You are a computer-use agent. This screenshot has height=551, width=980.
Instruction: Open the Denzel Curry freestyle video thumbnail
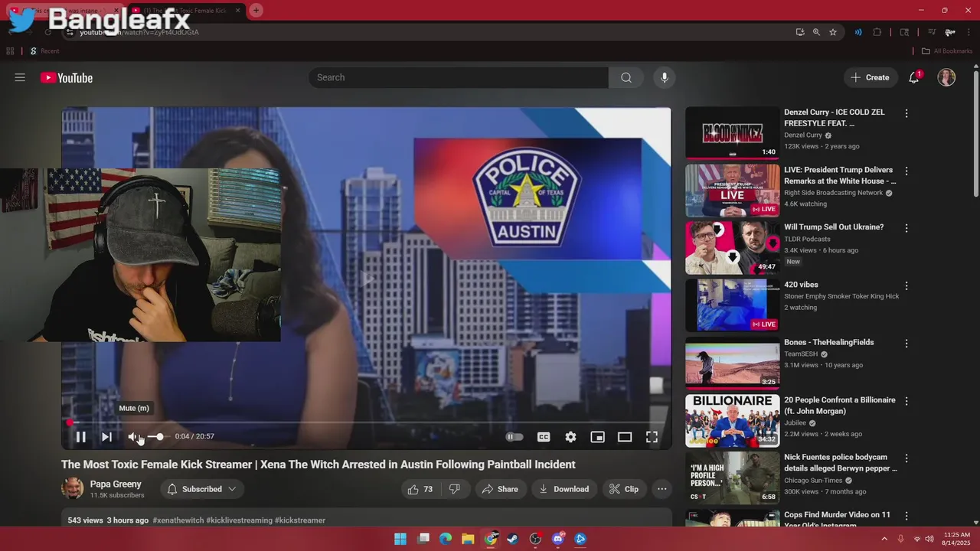click(x=732, y=133)
